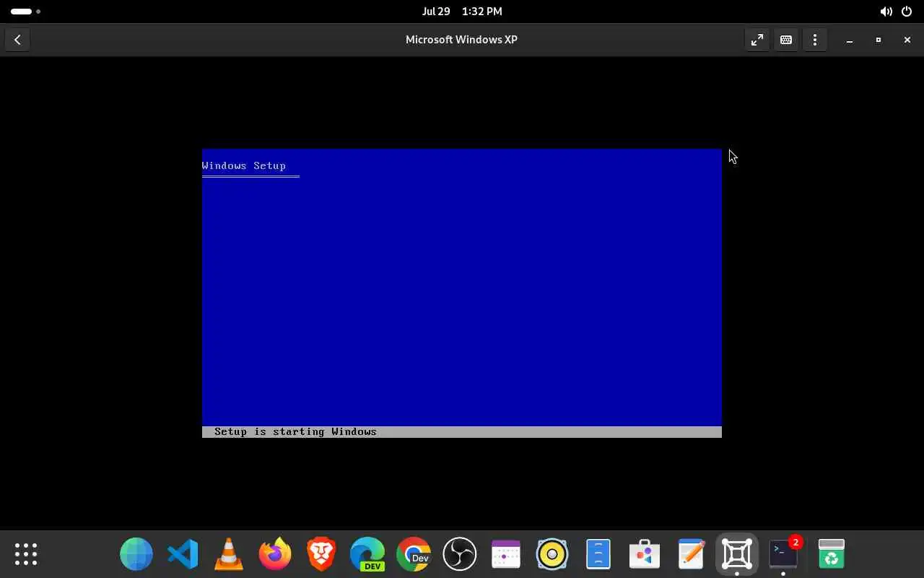The height and width of the screenshot is (578, 924).
Task: Open OBS Studio from the dock
Action: [x=460, y=554]
